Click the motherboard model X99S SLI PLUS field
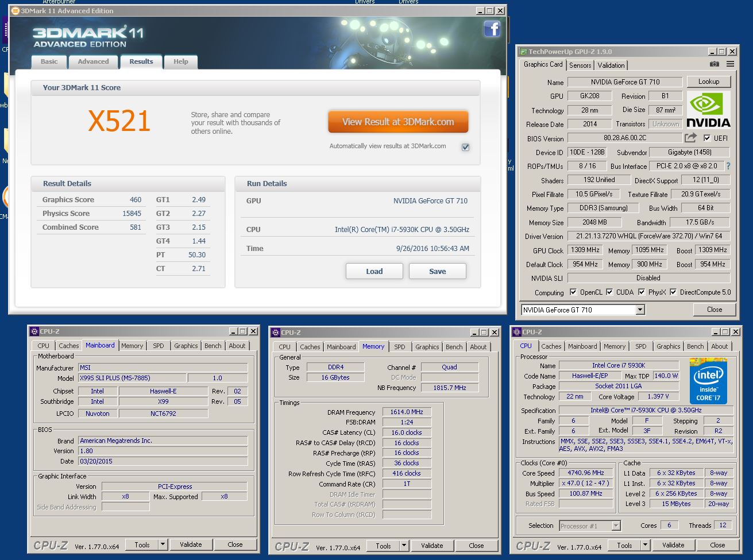753x560 pixels. 132,379
